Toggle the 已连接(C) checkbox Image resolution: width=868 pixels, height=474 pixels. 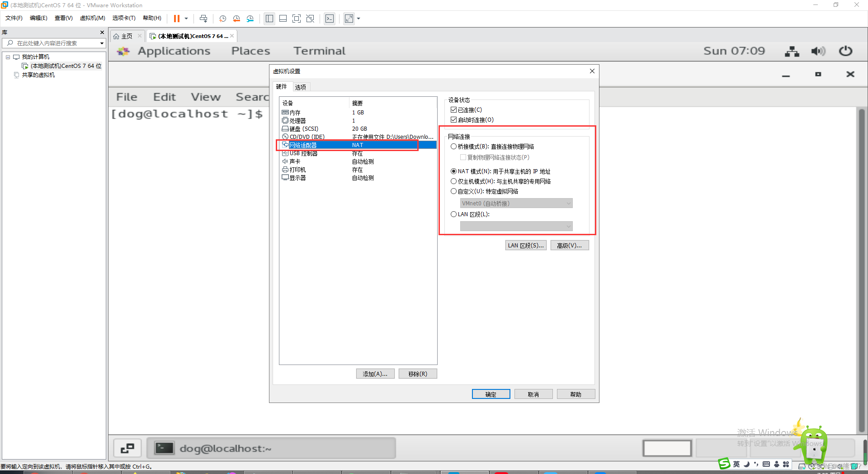[453, 110]
